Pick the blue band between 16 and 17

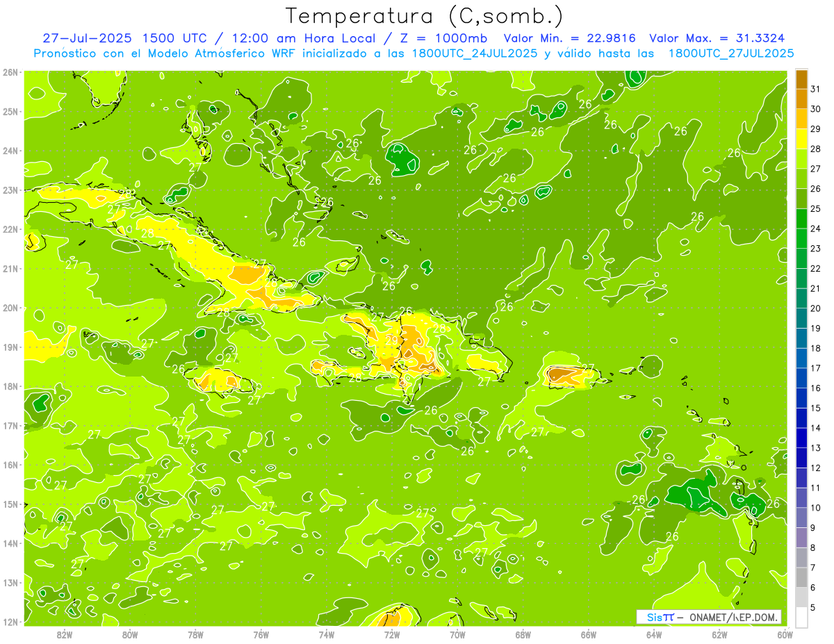click(x=801, y=378)
